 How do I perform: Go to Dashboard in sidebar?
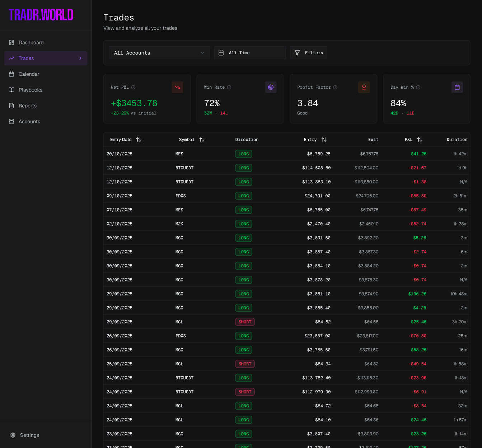click(46, 42)
